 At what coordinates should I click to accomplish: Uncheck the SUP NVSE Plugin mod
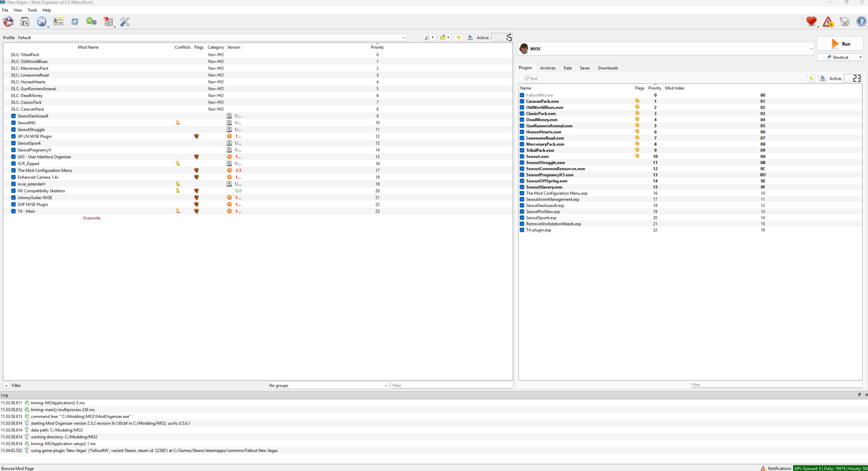pyautogui.click(x=13, y=204)
